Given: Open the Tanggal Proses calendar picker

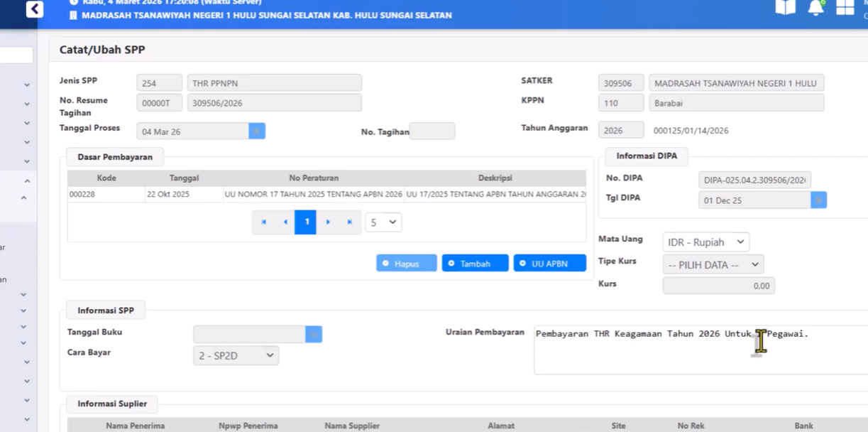Looking at the screenshot, I should pyautogui.click(x=257, y=131).
